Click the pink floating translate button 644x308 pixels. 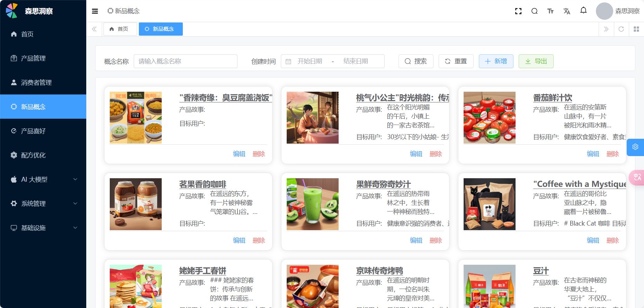(x=637, y=178)
